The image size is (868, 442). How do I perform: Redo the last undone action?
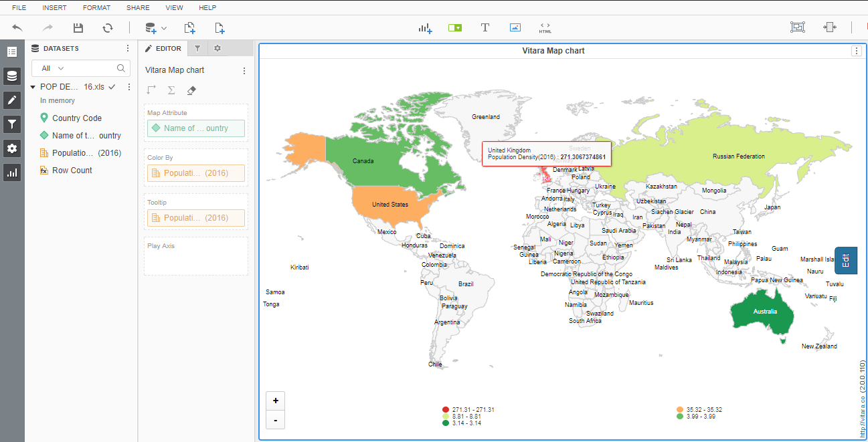pos(48,27)
